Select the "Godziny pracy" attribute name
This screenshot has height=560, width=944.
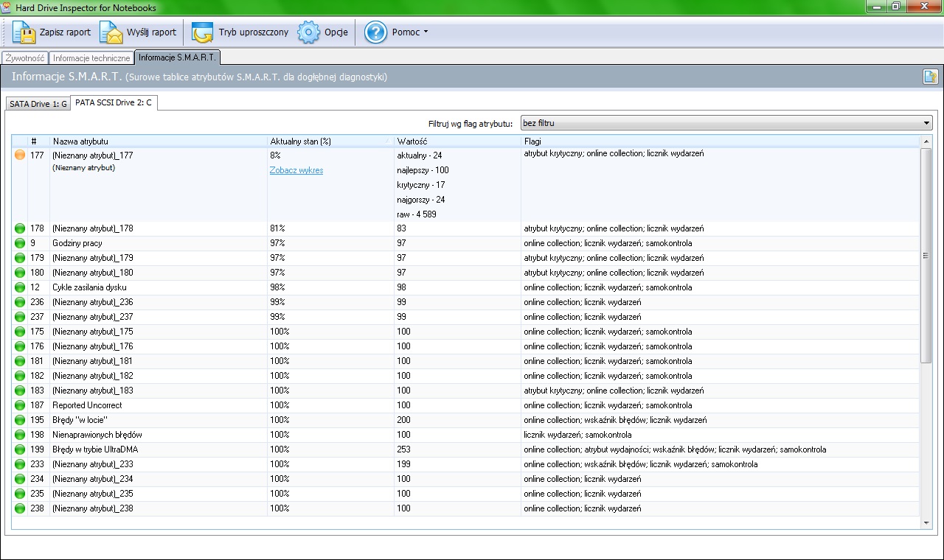coord(77,243)
